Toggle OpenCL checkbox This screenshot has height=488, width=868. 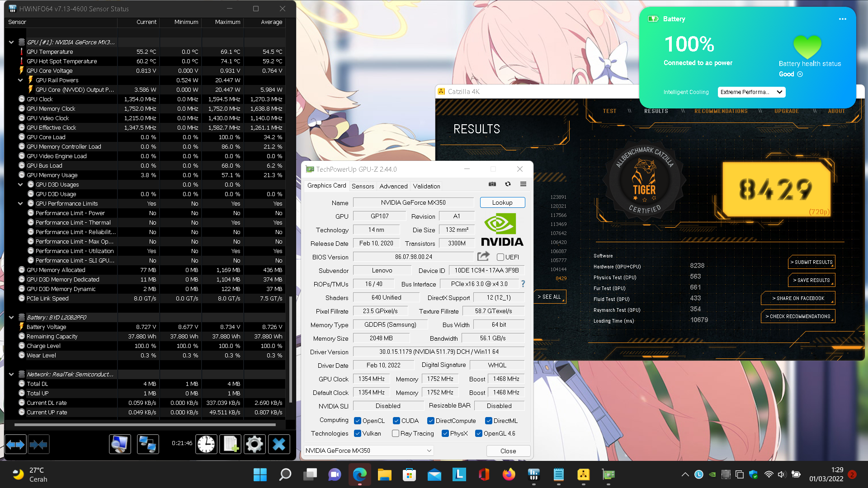(x=358, y=421)
